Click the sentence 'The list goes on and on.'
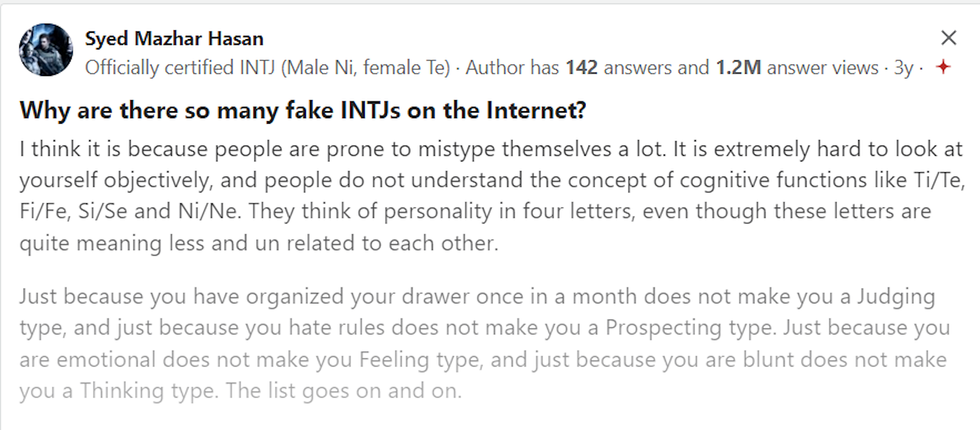This screenshot has width=980, height=430. [x=344, y=391]
